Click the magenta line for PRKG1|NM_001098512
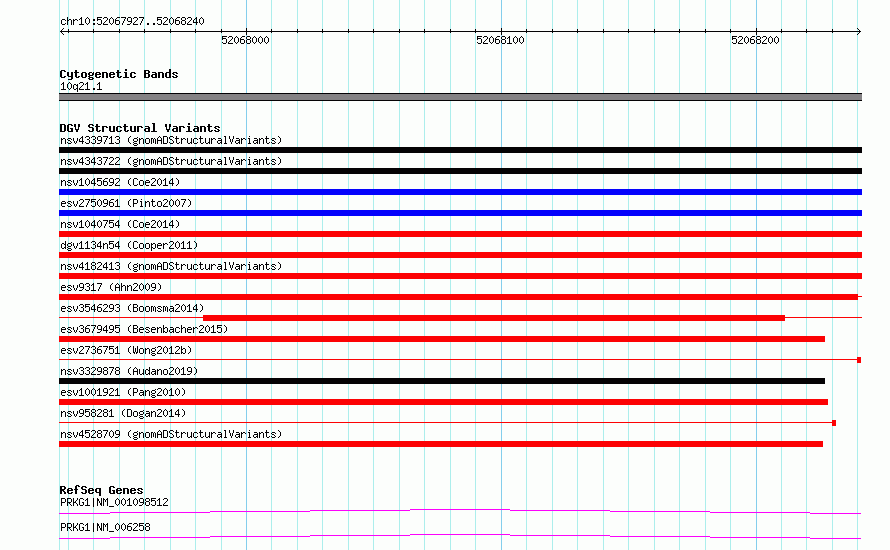This screenshot has height=550, width=890. pos(460,511)
